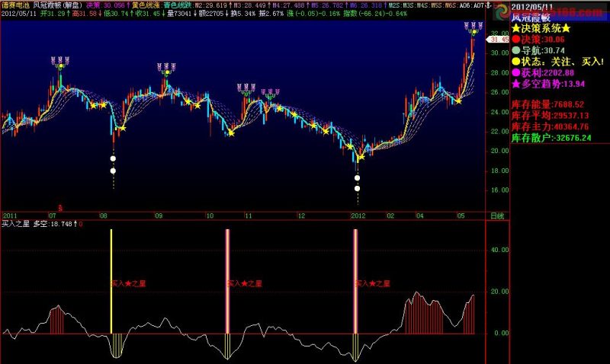
Task: Click the yellow star before the May 2012 rally
Action: coord(458,101)
